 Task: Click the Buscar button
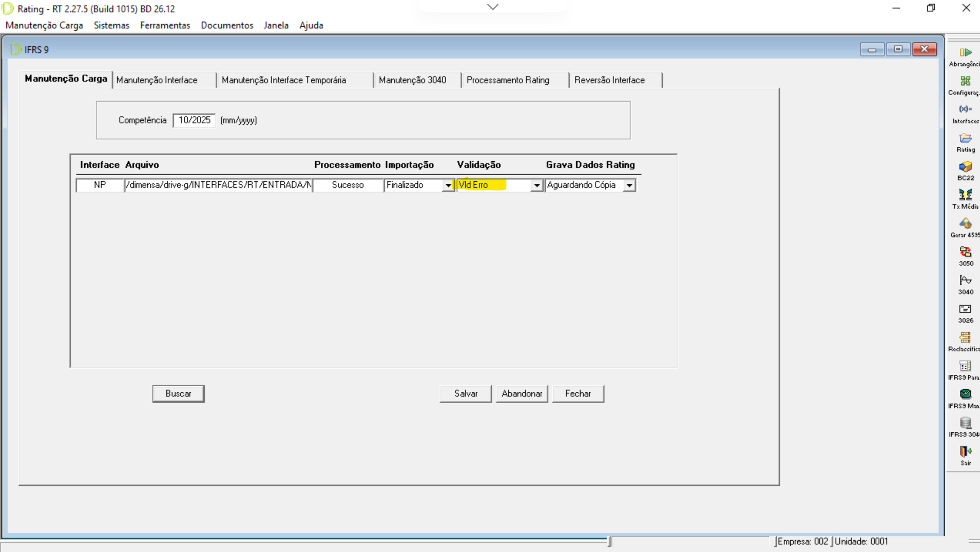point(178,394)
